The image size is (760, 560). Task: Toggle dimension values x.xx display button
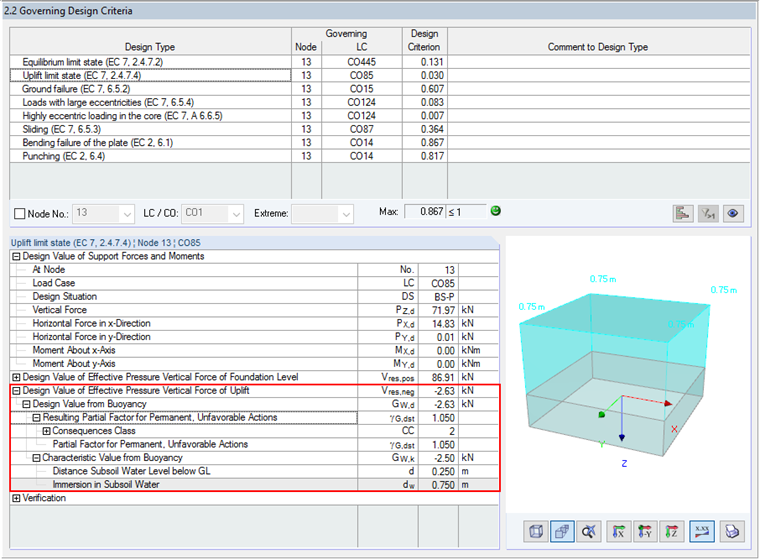pyautogui.click(x=702, y=532)
